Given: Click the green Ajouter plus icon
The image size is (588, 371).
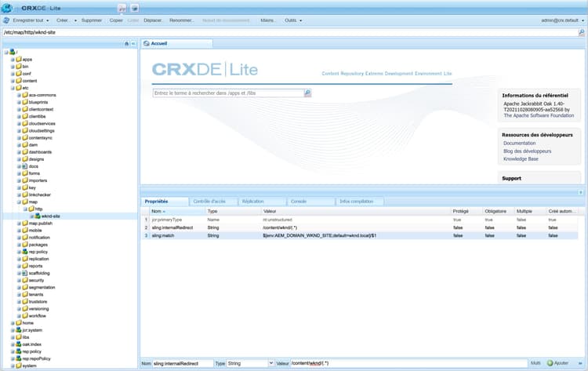Looking at the screenshot, I should 550,363.
